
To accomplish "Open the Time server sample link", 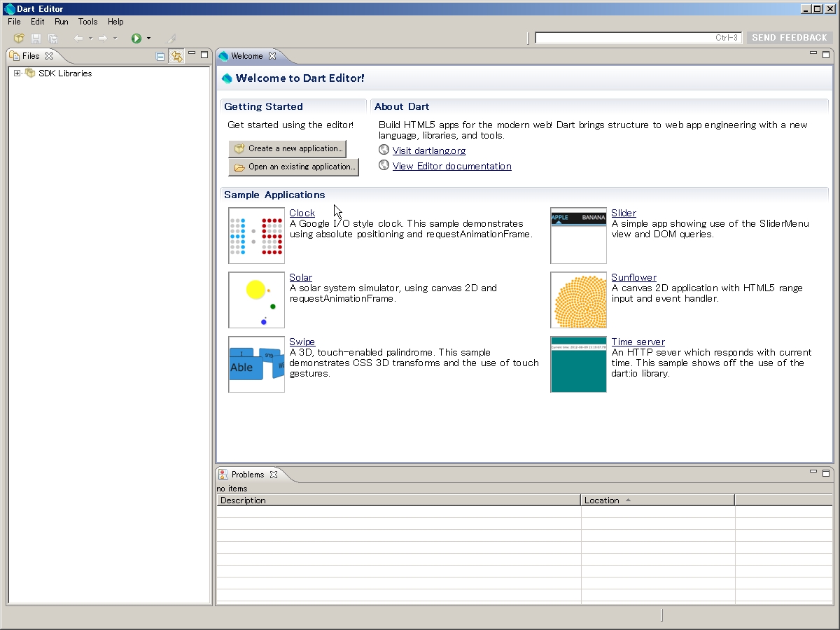I will coord(638,342).
